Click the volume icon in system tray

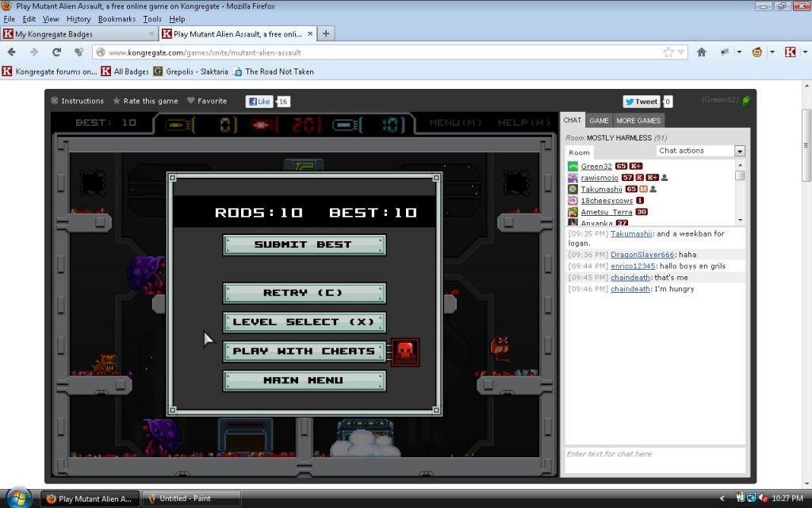(764, 498)
